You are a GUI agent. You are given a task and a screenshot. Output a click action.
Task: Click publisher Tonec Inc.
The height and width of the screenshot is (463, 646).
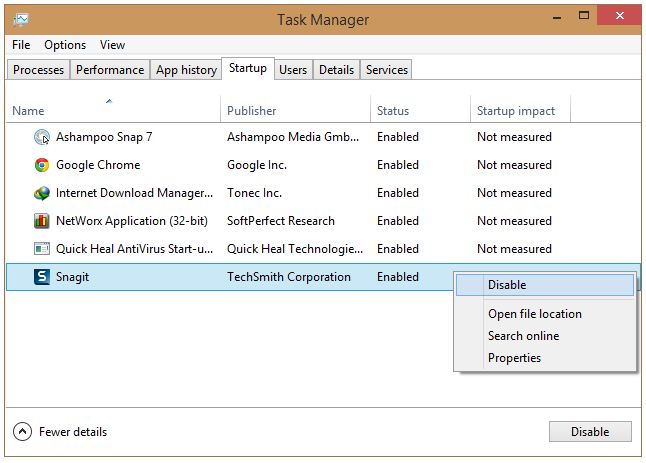(254, 193)
